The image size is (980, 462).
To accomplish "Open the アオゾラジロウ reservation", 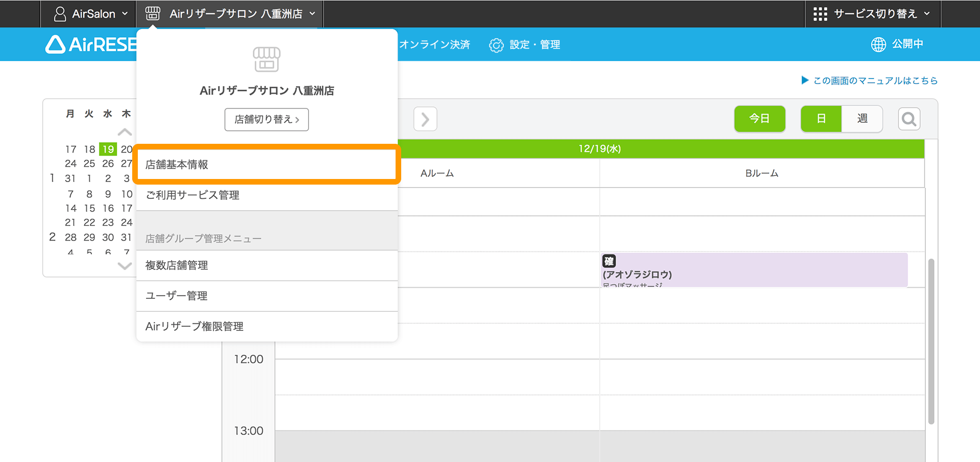I will pyautogui.click(x=754, y=270).
